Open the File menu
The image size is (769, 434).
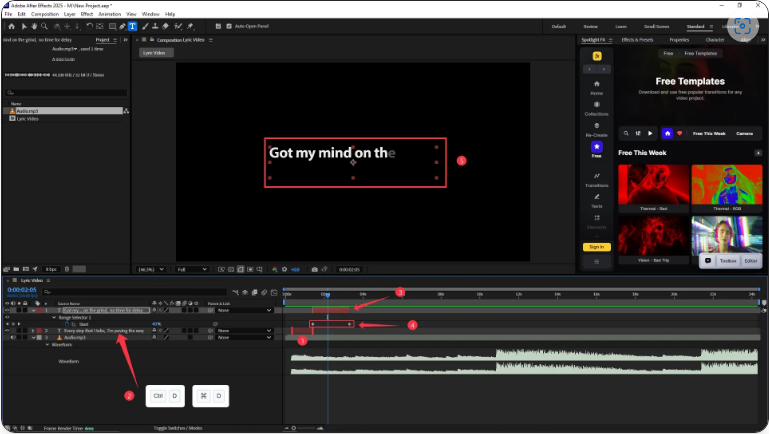[8, 14]
